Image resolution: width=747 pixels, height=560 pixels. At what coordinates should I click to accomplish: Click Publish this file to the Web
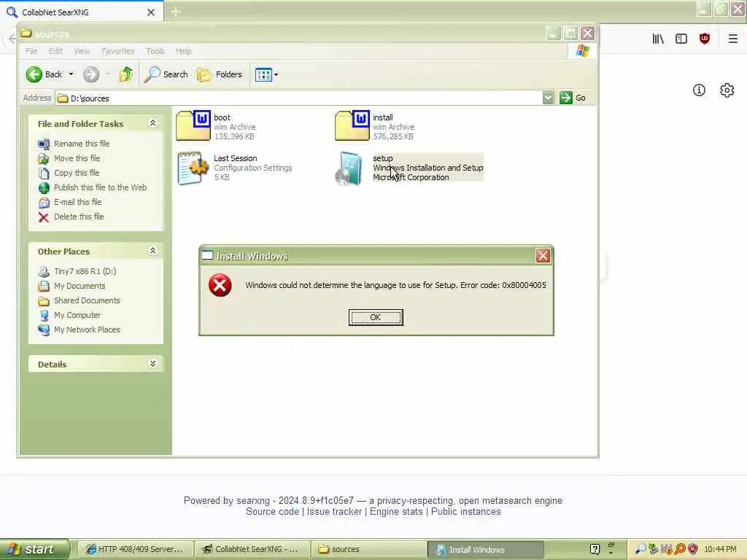(100, 187)
